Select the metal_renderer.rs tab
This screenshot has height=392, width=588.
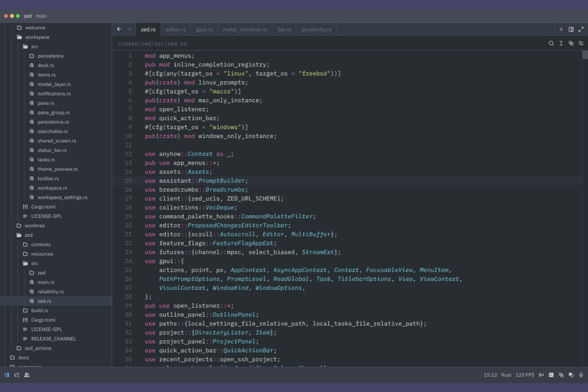tap(244, 29)
